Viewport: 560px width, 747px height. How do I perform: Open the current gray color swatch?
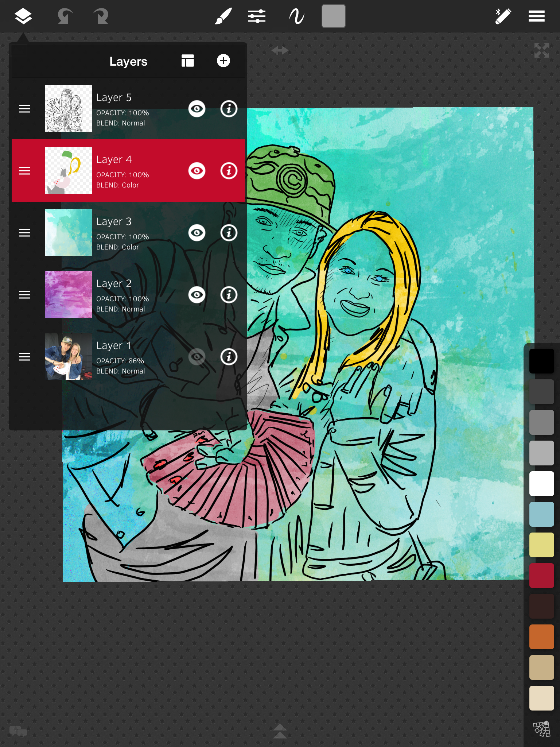tap(334, 16)
